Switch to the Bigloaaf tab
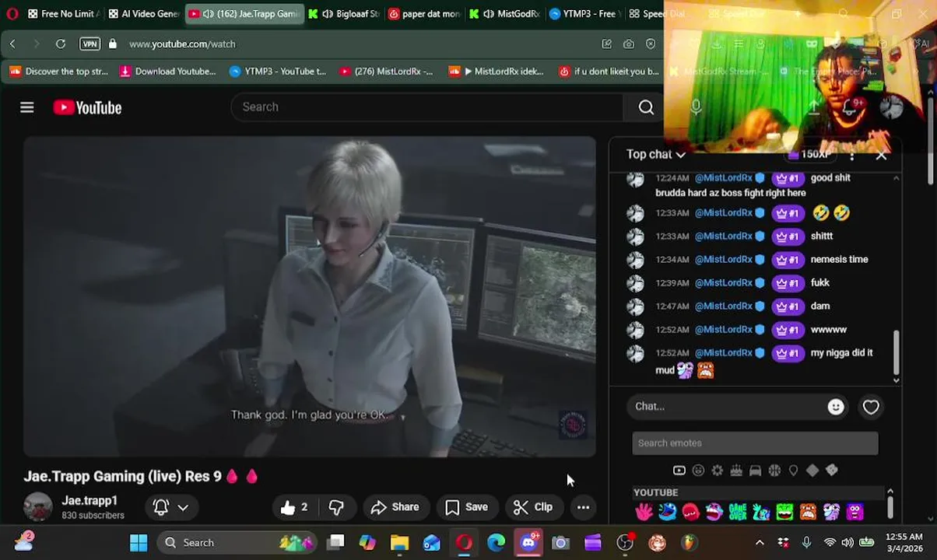The height and width of the screenshot is (560, 937). 344,13
